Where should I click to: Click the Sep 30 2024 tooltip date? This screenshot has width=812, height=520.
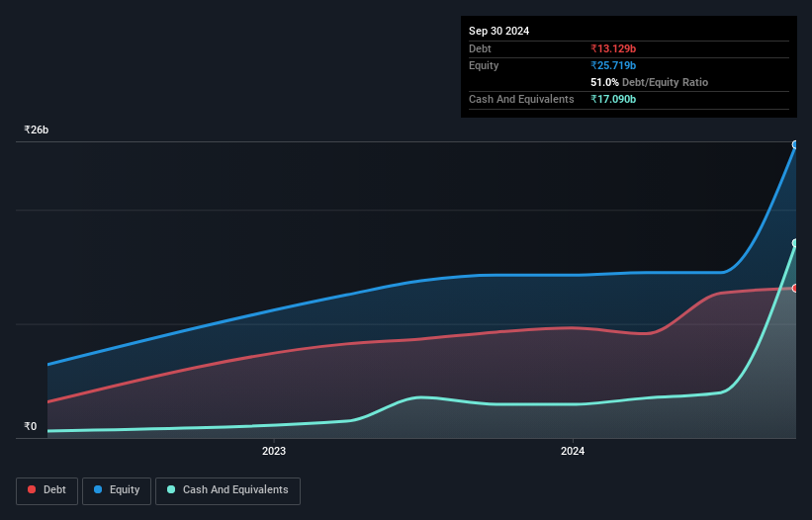click(x=499, y=31)
